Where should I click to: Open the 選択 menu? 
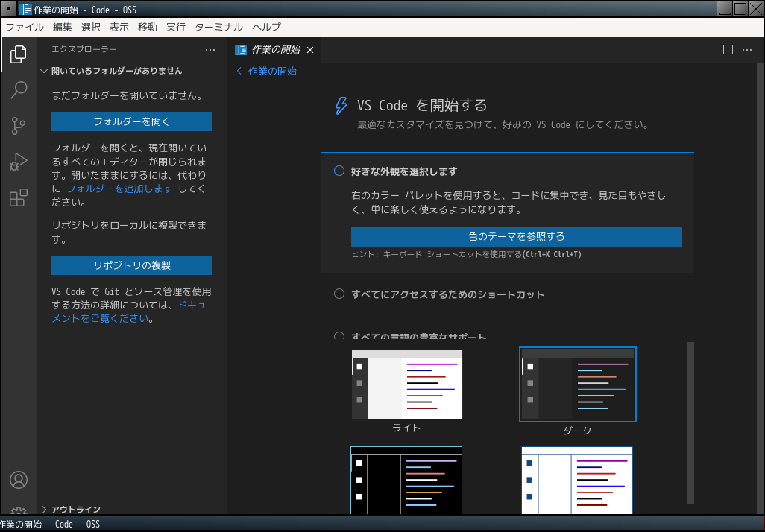tap(91, 27)
